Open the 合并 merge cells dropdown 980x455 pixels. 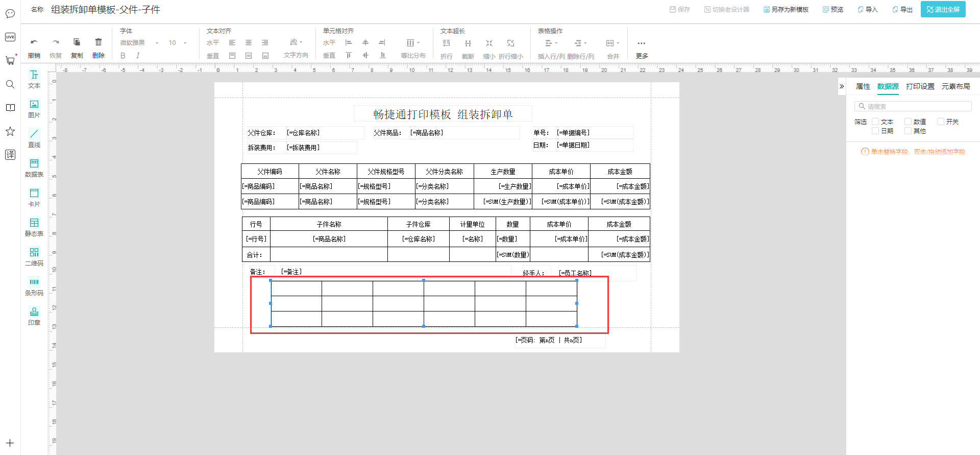point(612,43)
